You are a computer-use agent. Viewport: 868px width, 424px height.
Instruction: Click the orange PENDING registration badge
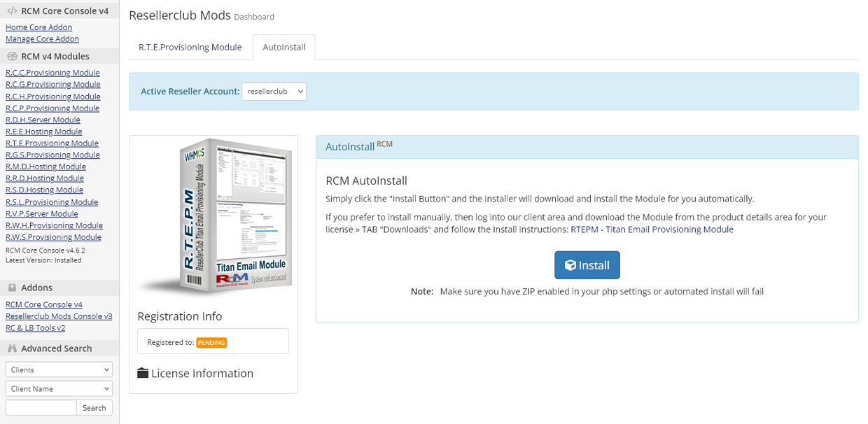click(x=211, y=343)
